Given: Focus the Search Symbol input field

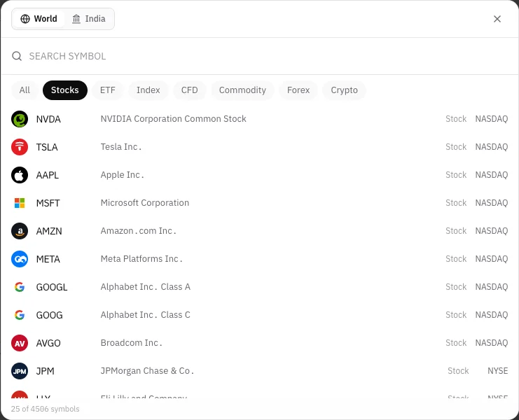Looking at the screenshot, I should [260, 56].
